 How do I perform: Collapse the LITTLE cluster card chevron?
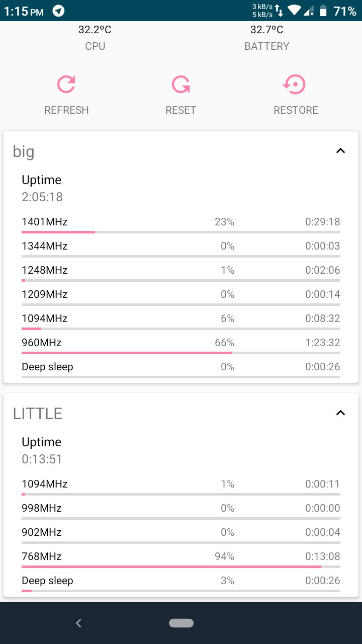pos(340,413)
